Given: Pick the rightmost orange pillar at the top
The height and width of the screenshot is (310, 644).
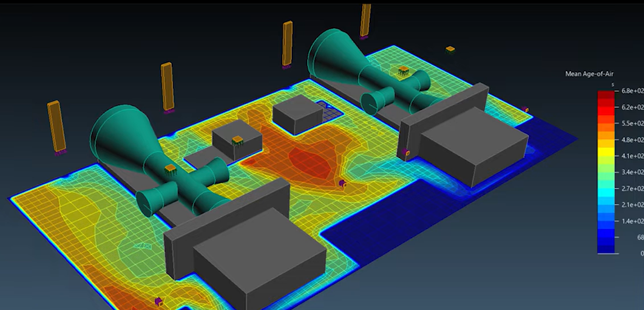Looking at the screenshot, I should [x=365, y=19].
